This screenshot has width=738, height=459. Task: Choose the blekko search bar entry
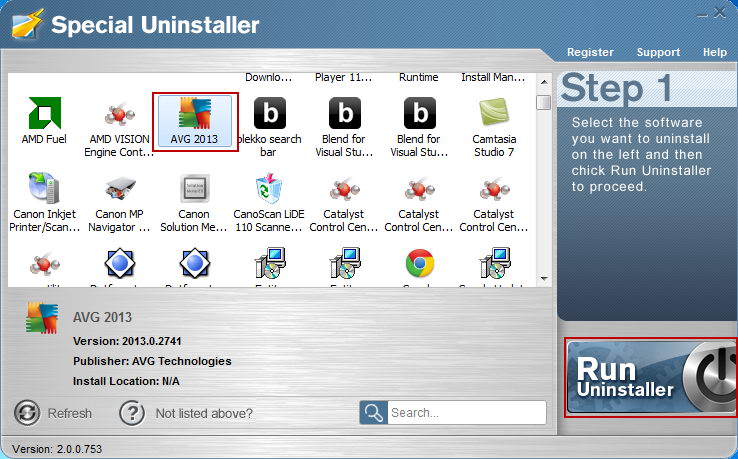[x=269, y=127]
